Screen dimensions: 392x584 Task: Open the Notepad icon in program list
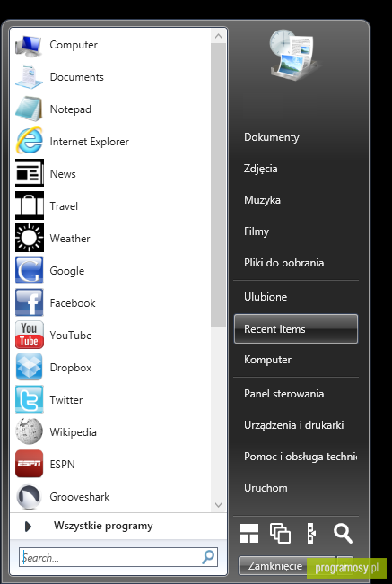click(29, 109)
